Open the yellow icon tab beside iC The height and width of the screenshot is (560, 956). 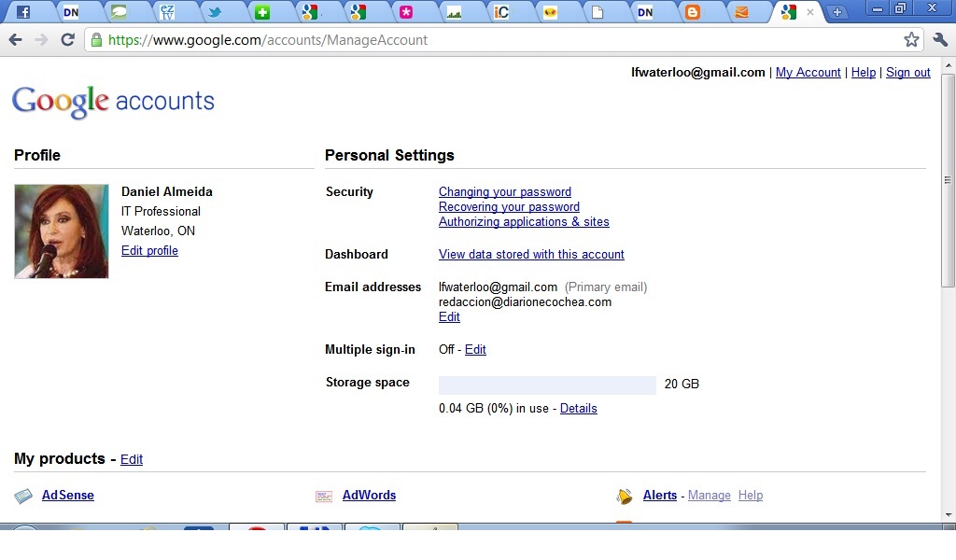549,11
